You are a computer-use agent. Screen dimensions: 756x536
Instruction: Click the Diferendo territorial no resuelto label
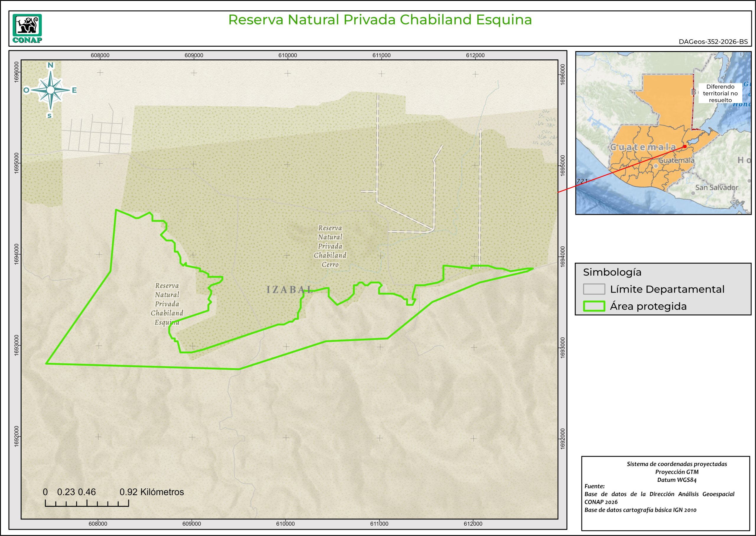point(720,93)
